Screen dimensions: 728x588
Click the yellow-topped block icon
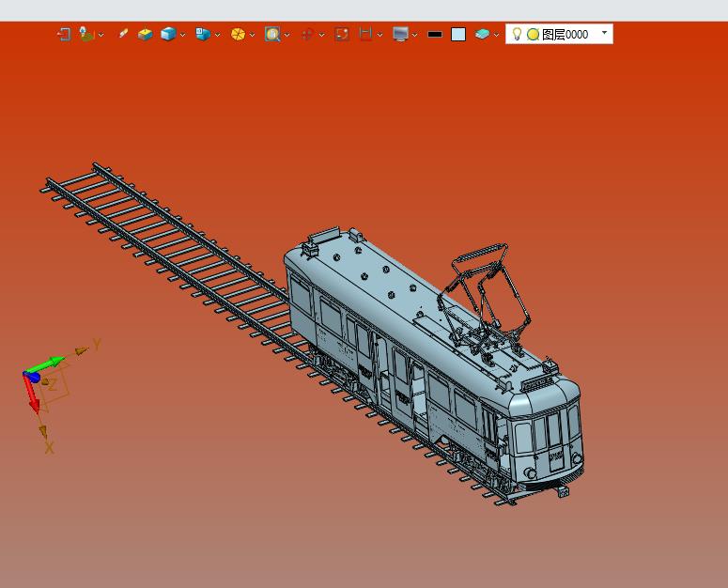146,35
